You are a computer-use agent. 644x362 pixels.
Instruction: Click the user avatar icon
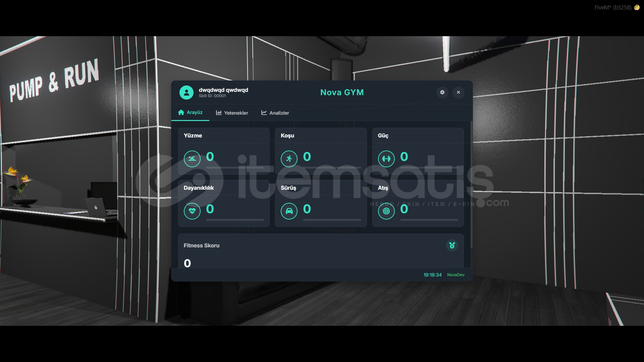click(186, 93)
